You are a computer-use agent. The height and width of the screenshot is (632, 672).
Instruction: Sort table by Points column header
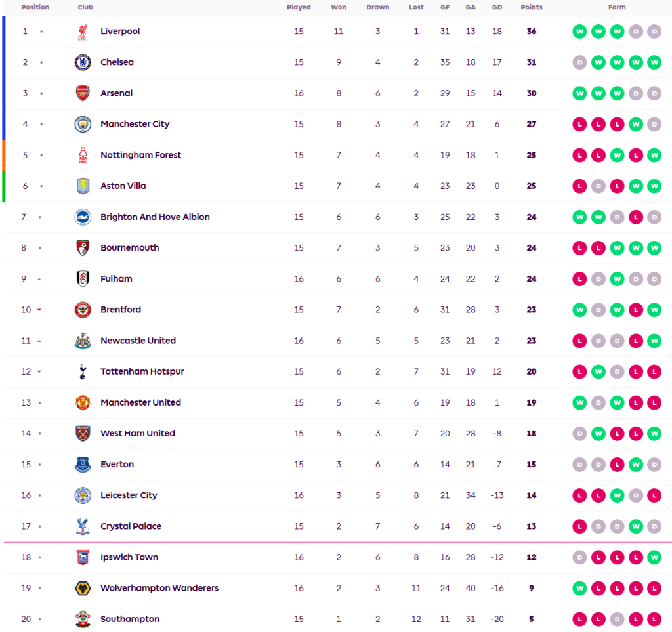[x=532, y=7]
